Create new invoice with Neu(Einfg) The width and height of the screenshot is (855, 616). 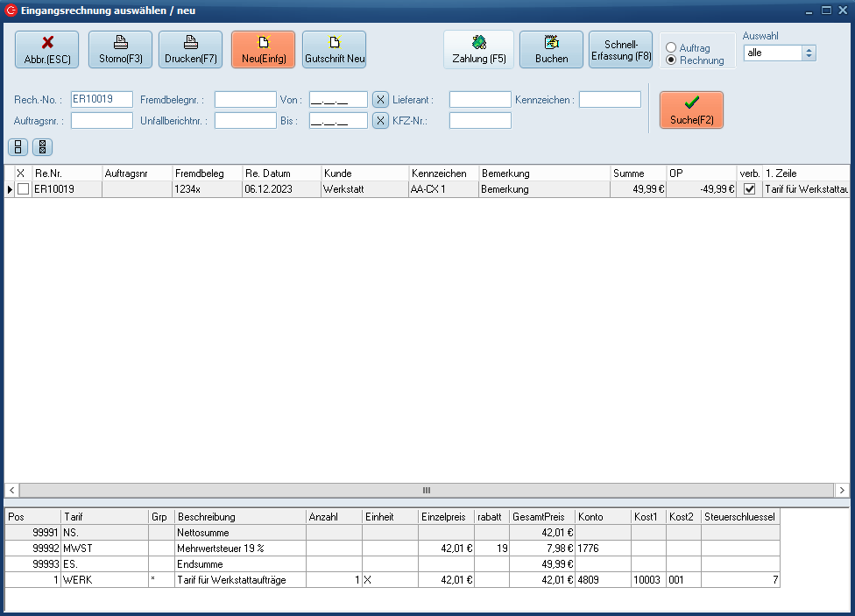(x=263, y=50)
